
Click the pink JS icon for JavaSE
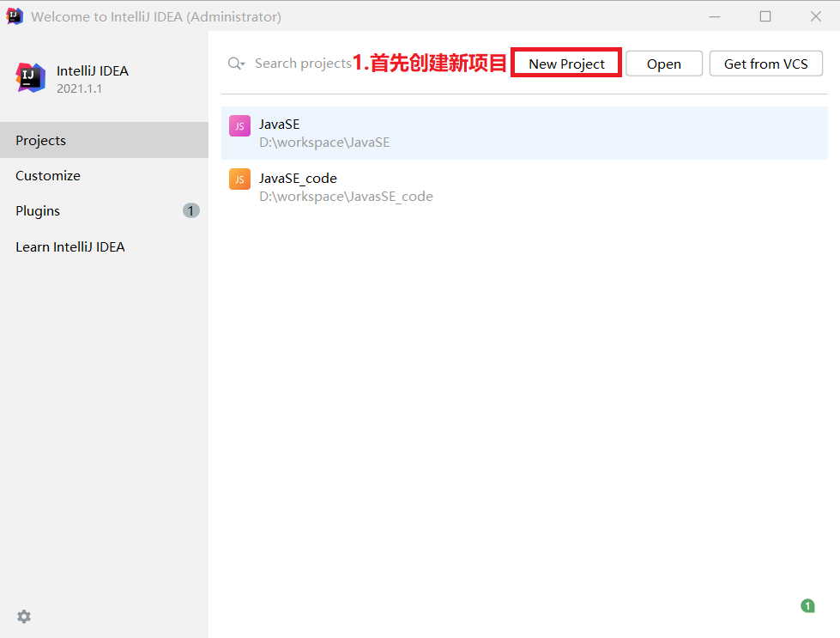point(239,126)
